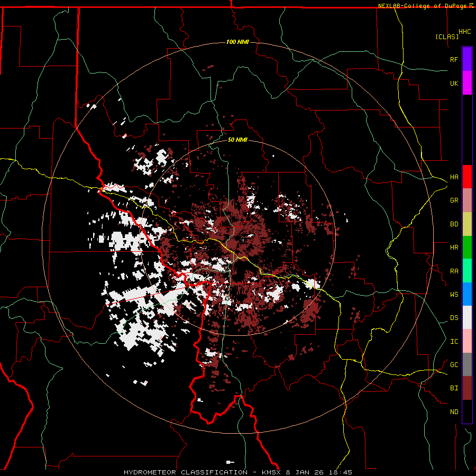476x476 pixels.
Task: Click the WS blue legend swatch
Action: pos(467,294)
